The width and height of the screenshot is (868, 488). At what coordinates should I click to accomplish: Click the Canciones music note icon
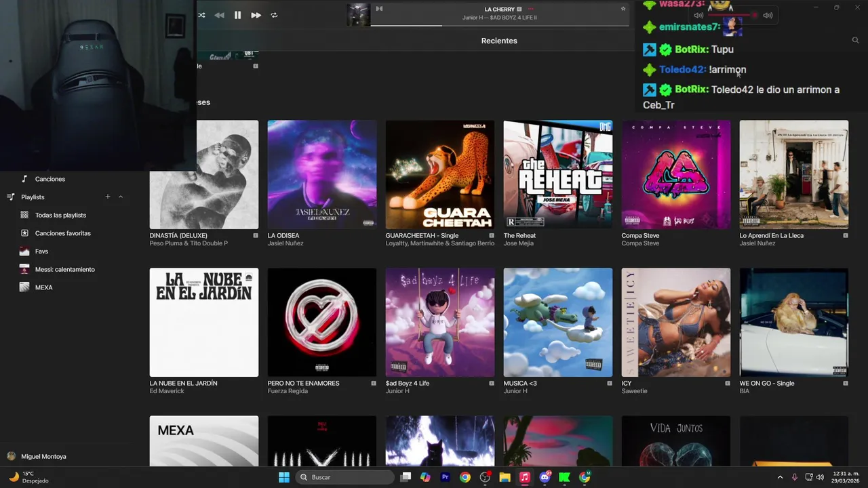tap(24, 179)
